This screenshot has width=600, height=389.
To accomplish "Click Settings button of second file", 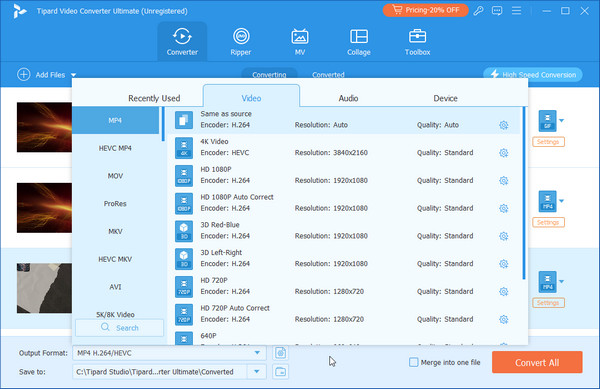I will tap(548, 223).
